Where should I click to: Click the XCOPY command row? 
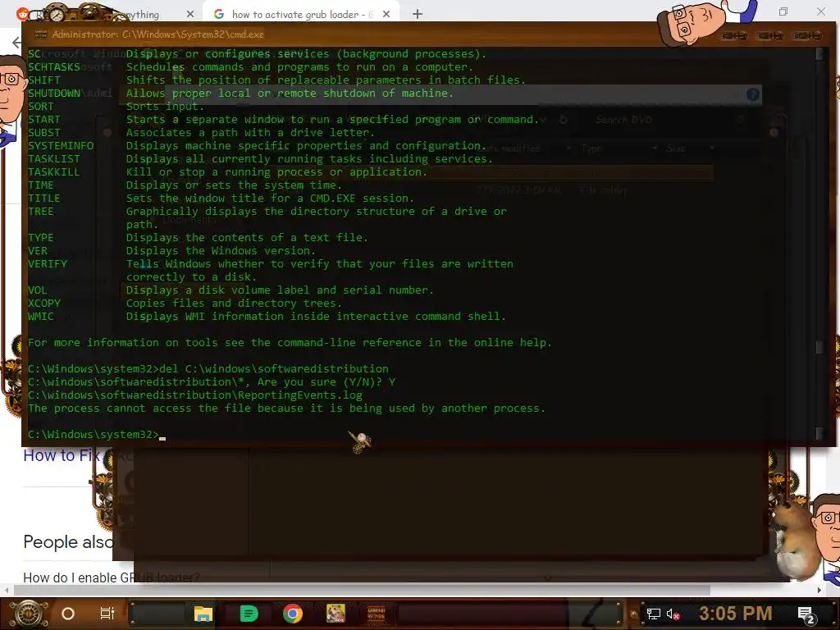click(x=185, y=304)
